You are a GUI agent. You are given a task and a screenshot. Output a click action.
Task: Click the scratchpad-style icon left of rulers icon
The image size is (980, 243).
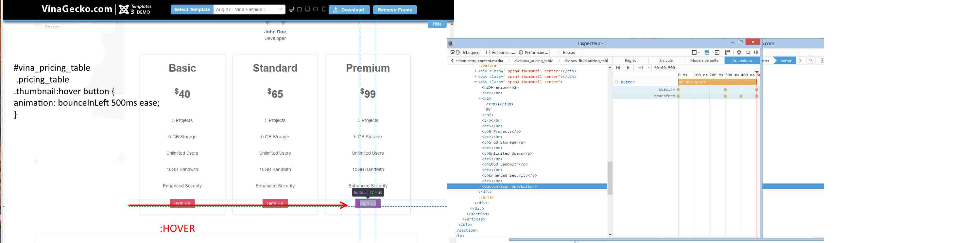pyautogui.click(x=717, y=52)
